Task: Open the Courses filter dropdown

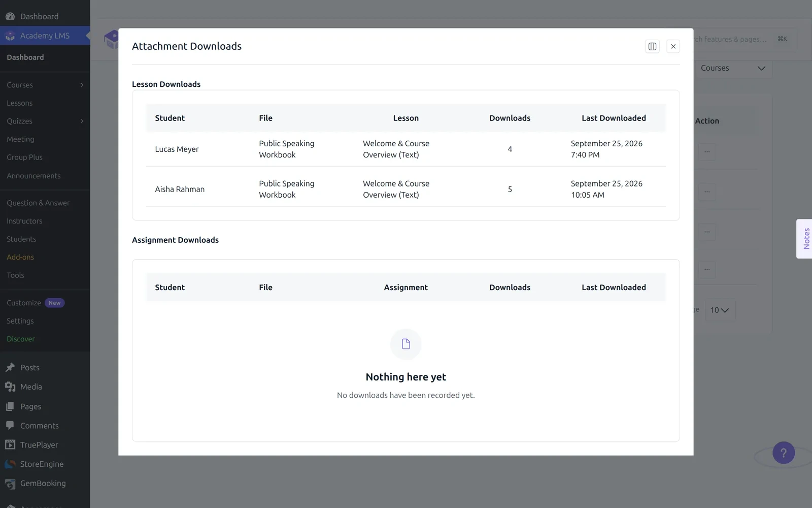Action: point(733,68)
